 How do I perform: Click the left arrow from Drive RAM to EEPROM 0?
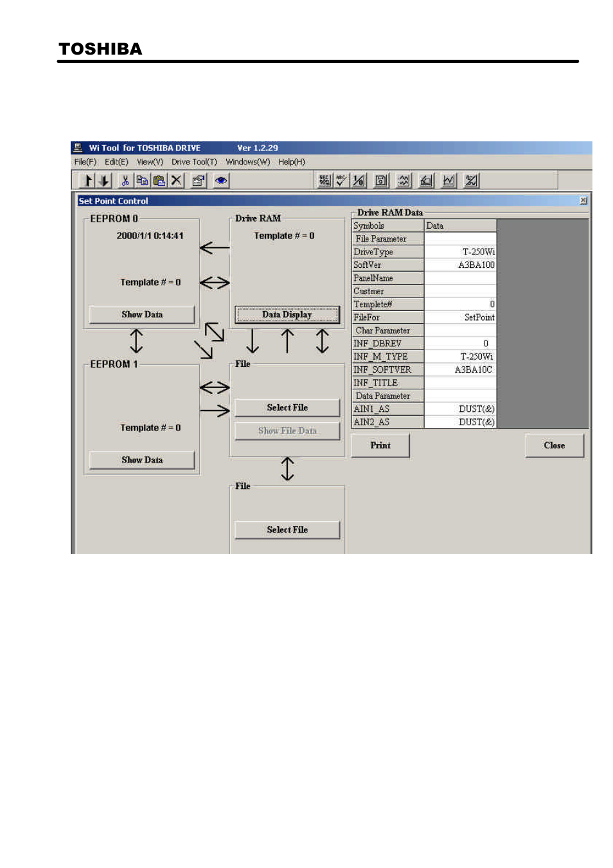click(215, 247)
